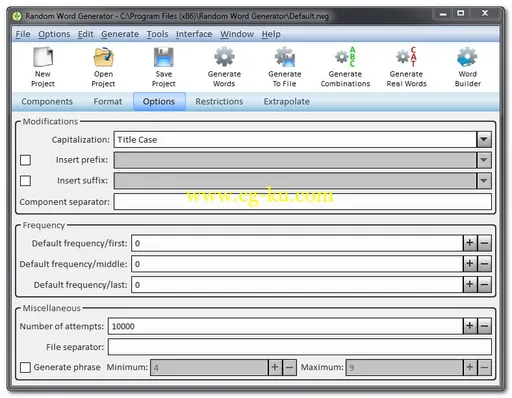Click the Generate Combinations ABC icon
512x398 pixels.
tap(345, 57)
